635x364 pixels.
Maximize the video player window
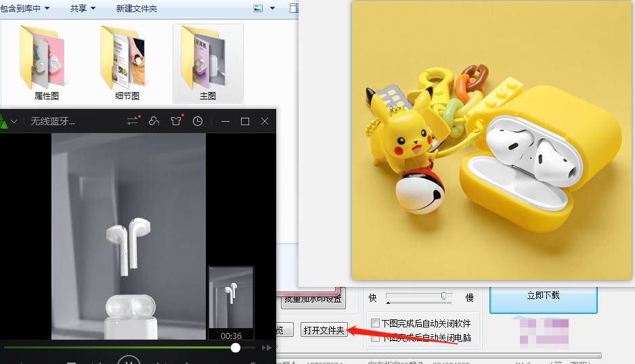pos(245,121)
